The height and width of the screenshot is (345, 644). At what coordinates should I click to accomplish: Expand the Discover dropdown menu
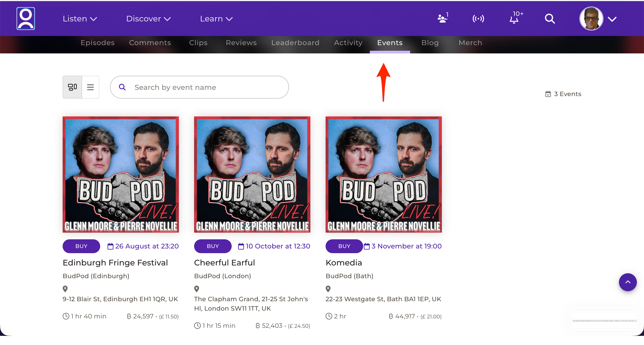[148, 19]
